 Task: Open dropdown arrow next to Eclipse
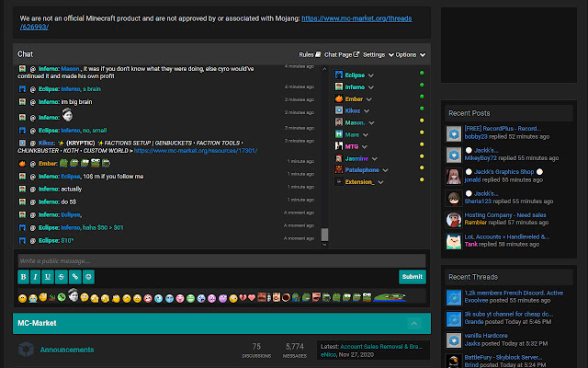[371, 75]
